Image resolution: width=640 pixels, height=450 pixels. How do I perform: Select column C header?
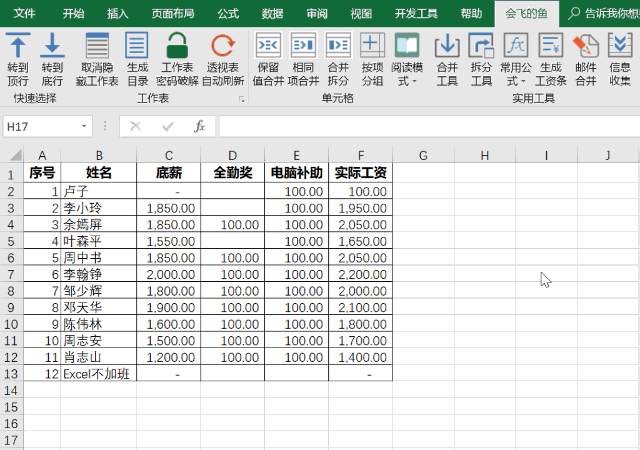tap(169, 155)
